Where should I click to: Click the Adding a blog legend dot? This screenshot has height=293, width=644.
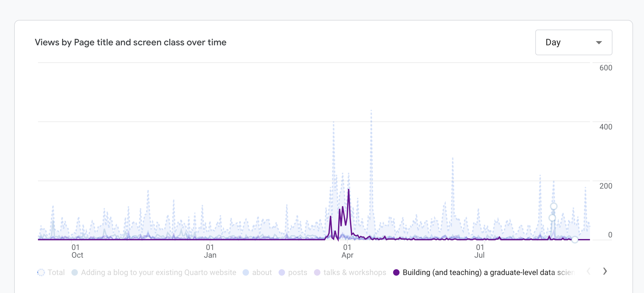pyautogui.click(x=75, y=272)
